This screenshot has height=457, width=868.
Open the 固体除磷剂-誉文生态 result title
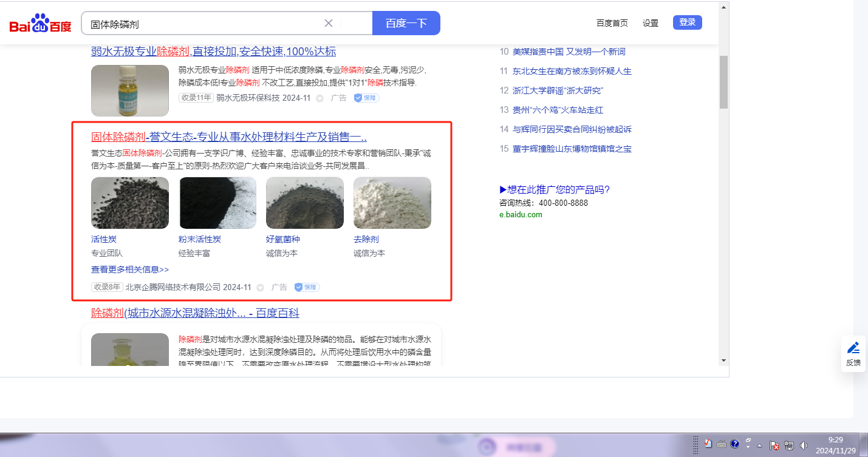point(229,137)
